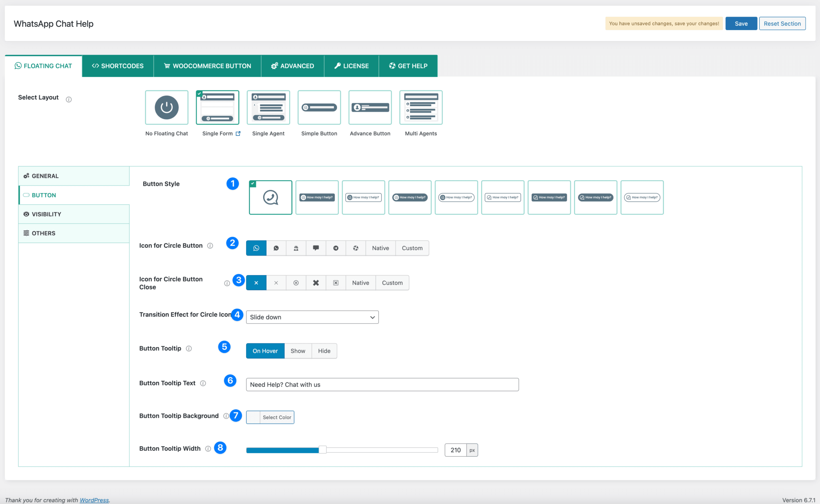Viewport: 820px width, 504px height.
Task: Pick the support agent headset circle icon
Action: (x=296, y=248)
